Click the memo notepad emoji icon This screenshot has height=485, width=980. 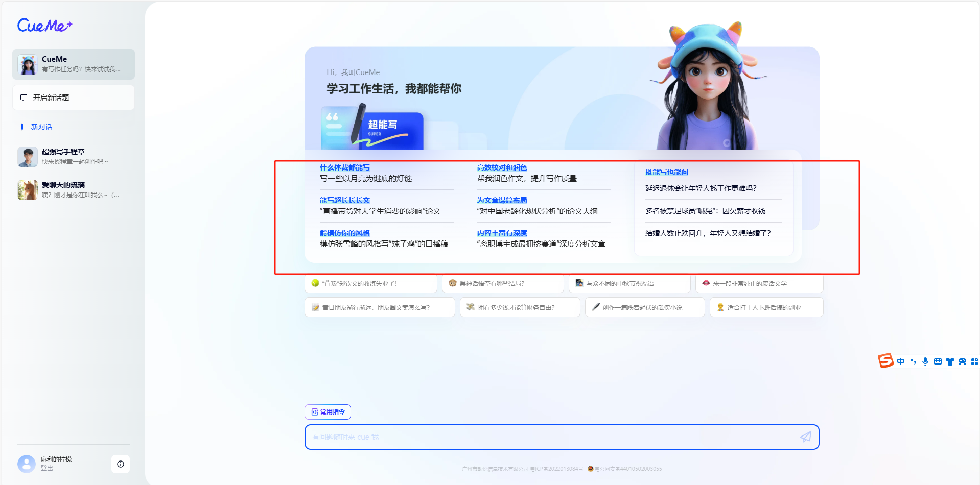click(315, 307)
